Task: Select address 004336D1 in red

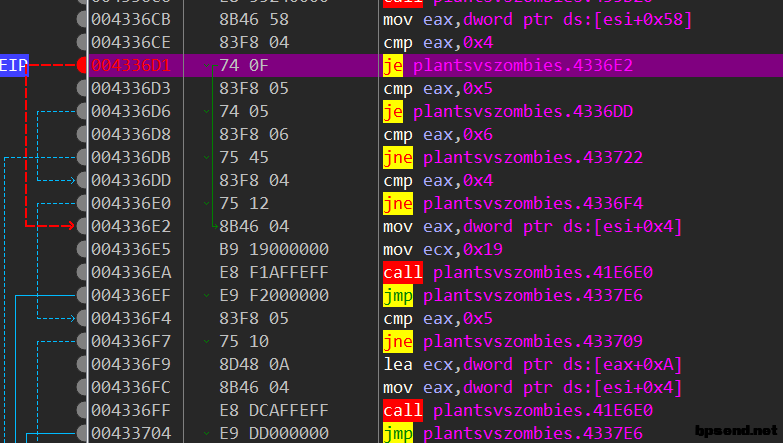Action: 131,65
